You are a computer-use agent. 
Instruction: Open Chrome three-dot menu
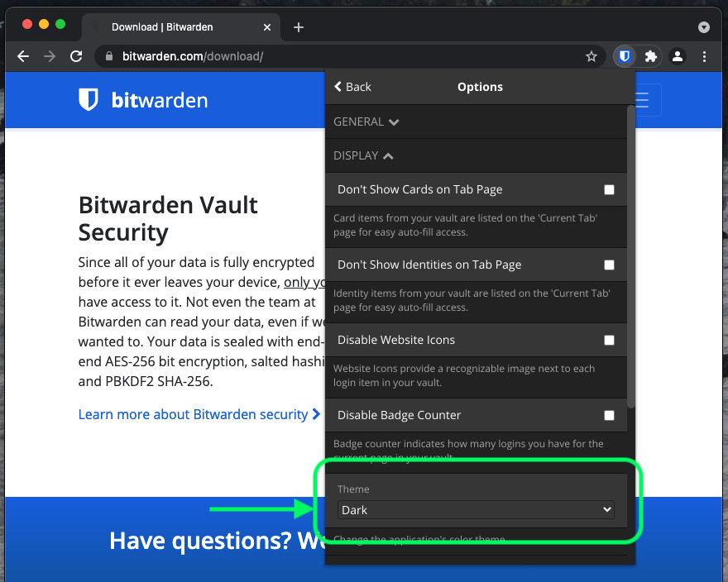click(x=704, y=56)
